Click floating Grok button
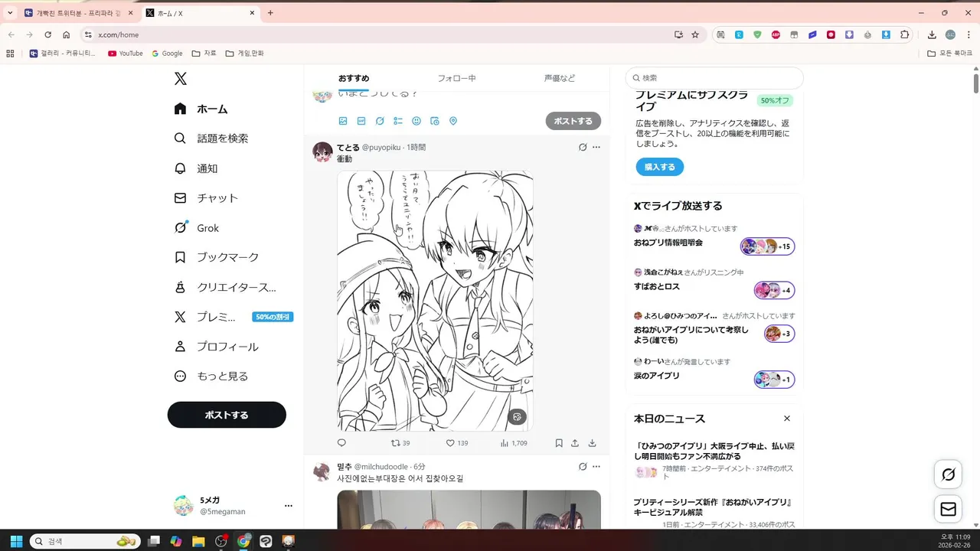980x551 pixels. pyautogui.click(x=948, y=474)
